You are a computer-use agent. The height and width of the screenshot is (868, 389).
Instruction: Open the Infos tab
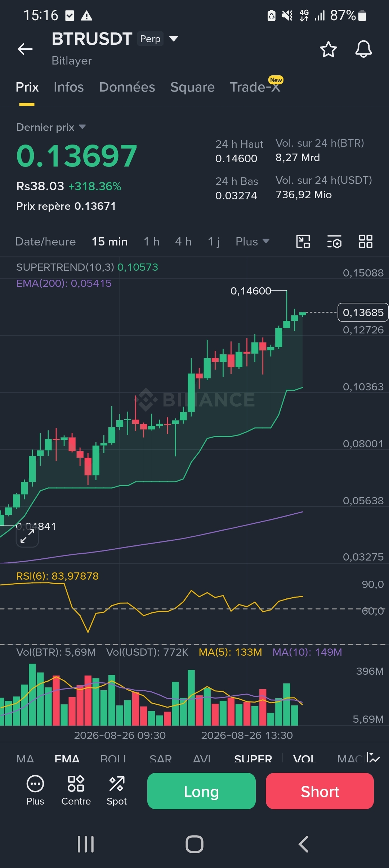click(x=68, y=87)
